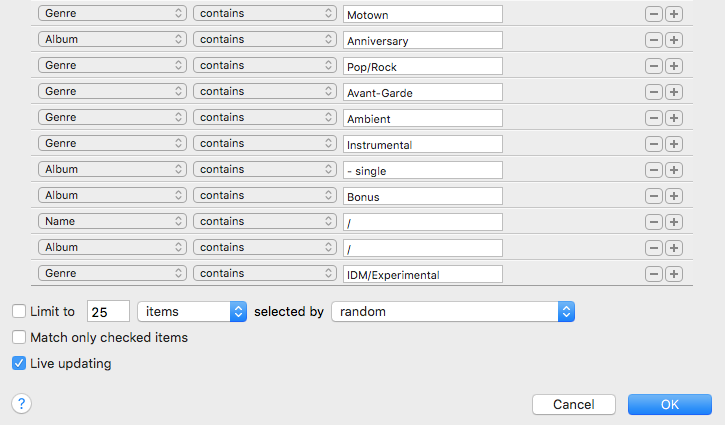Open the selected by random dropdown
The image size is (725, 425).
pos(453,312)
